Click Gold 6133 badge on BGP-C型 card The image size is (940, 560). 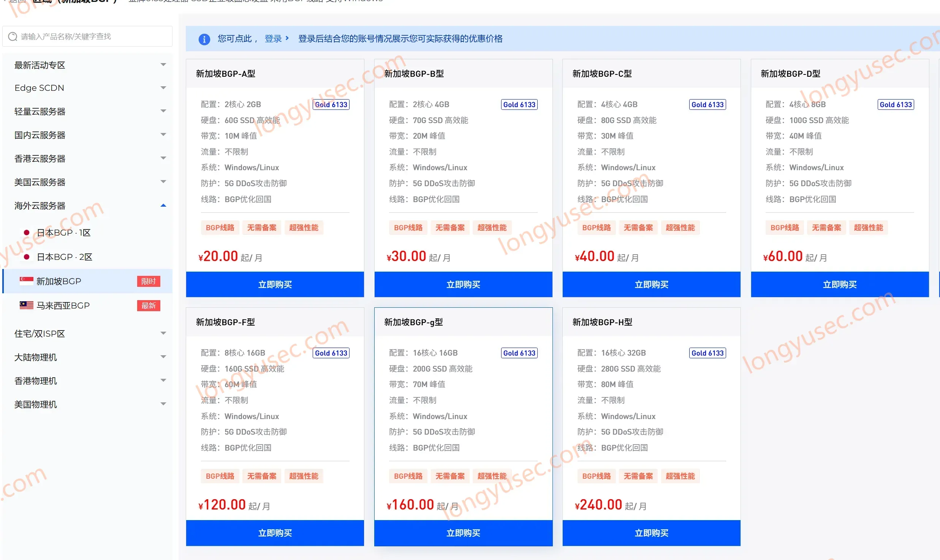click(707, 104)
